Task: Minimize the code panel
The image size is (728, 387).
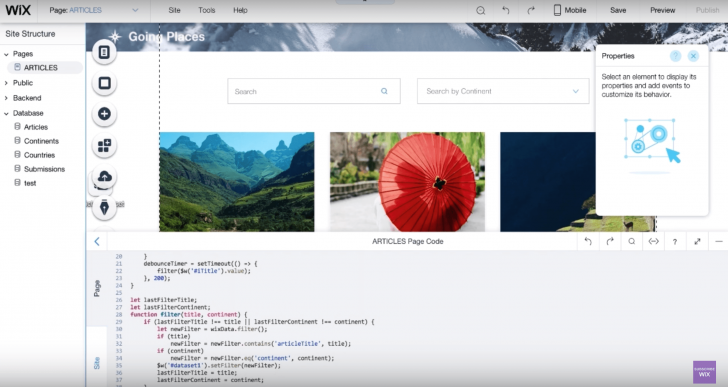Action: point(719,241)
